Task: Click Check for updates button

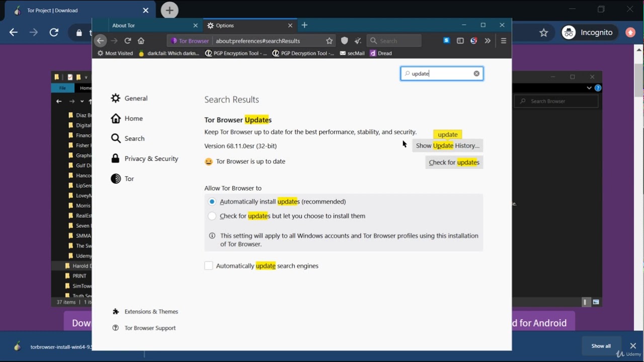Action: pos(454,162)
